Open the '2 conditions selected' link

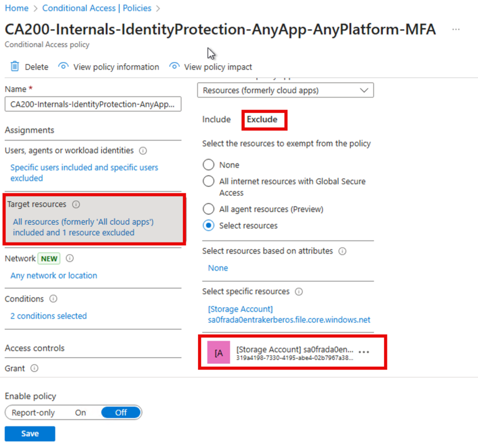point(49,316)
